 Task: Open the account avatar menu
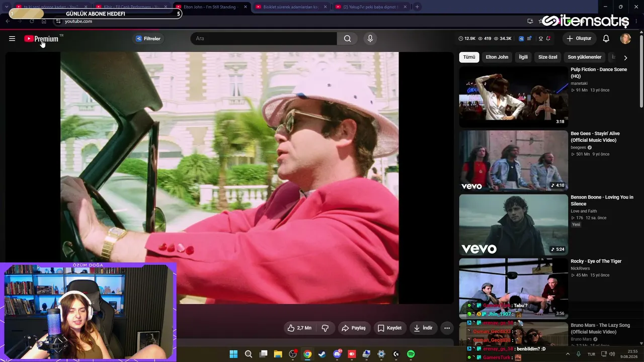625,39
